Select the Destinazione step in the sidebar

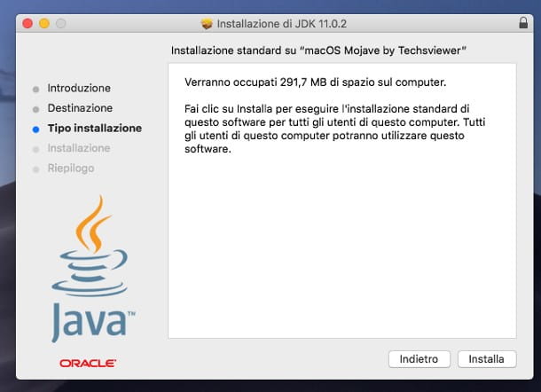tap(80, 108)
